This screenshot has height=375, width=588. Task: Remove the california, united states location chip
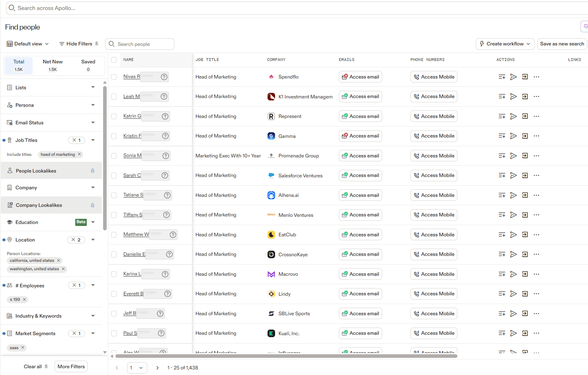pos(59,261)
